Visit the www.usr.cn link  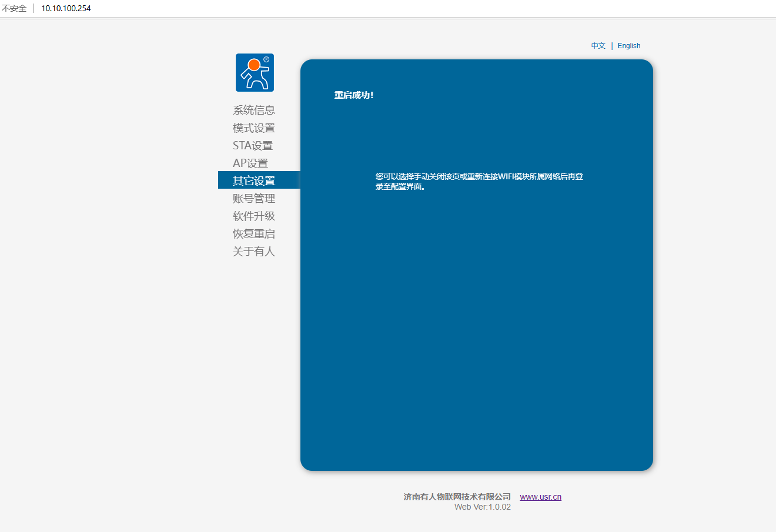[540, 497]
